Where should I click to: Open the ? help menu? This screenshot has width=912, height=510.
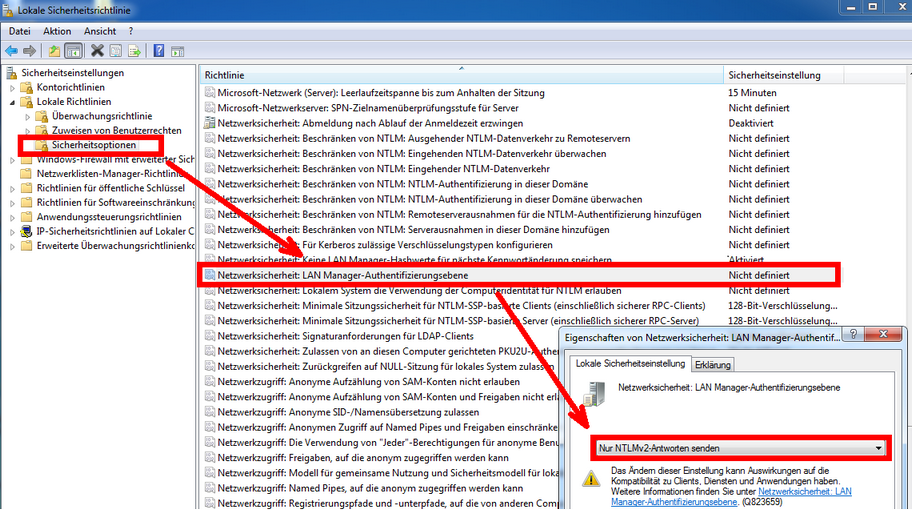point(131,31)
